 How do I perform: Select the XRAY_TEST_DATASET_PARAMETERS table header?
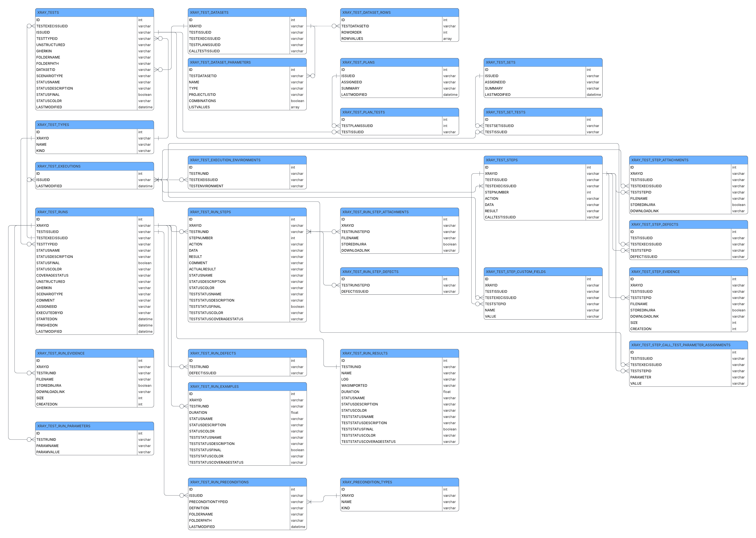[x=247, y=62]
